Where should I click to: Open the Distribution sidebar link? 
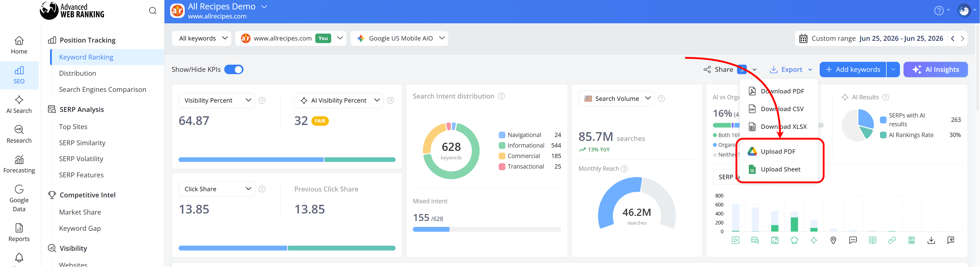pyautogui.click(x=78, y=73)
